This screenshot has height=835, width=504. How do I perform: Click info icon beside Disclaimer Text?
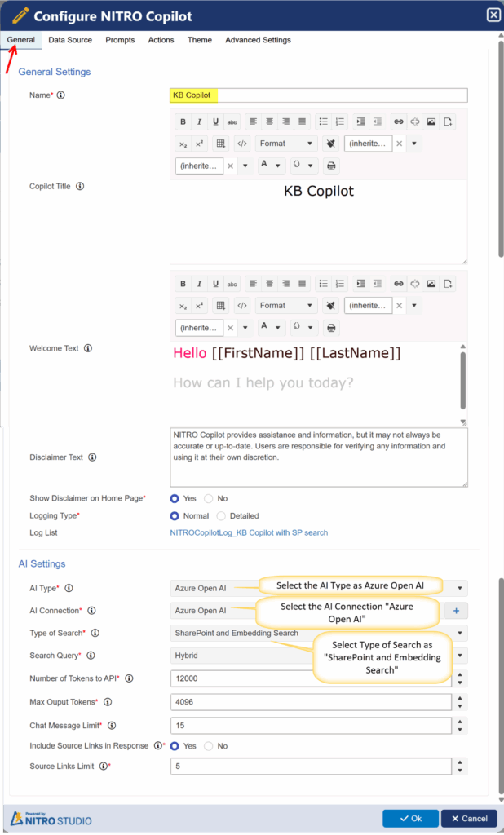[x=92, y=457]
